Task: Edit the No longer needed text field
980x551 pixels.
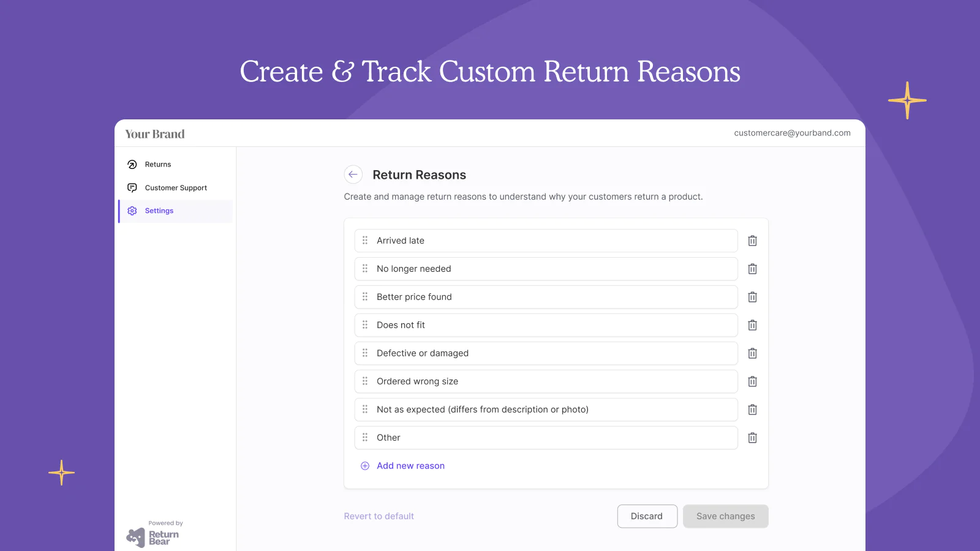Action: click(546, 269)
